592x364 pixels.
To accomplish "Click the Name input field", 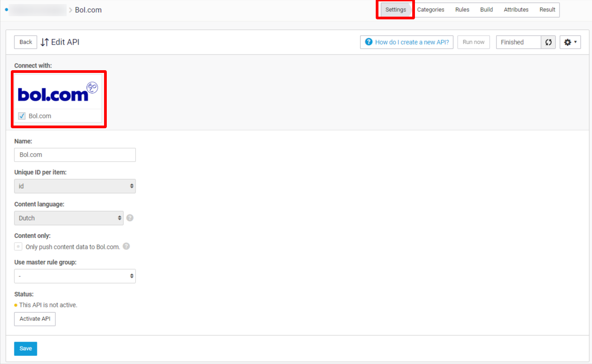I will [x=75, y=155].
